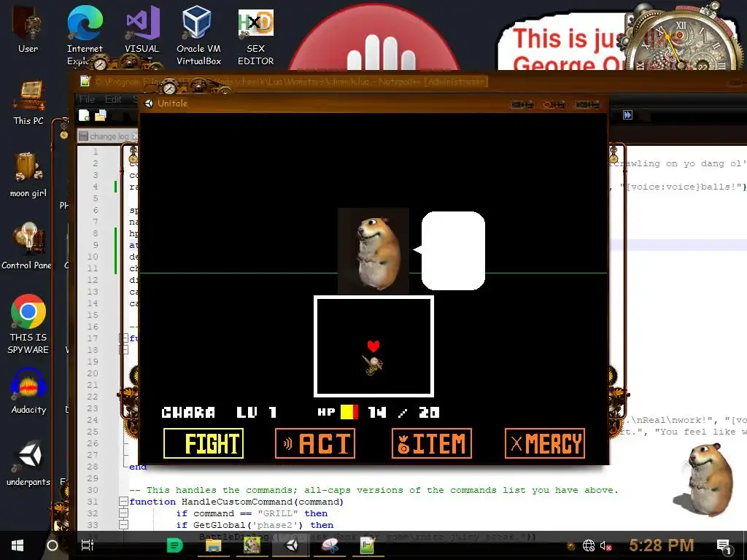
Task: Switch to the change.log tab in Notepad++
Action: pyautogui.click(x=108, y=136)
